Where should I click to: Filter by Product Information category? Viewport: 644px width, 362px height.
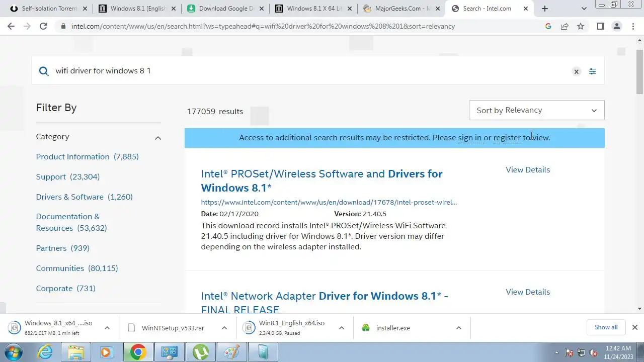point(87,157)
